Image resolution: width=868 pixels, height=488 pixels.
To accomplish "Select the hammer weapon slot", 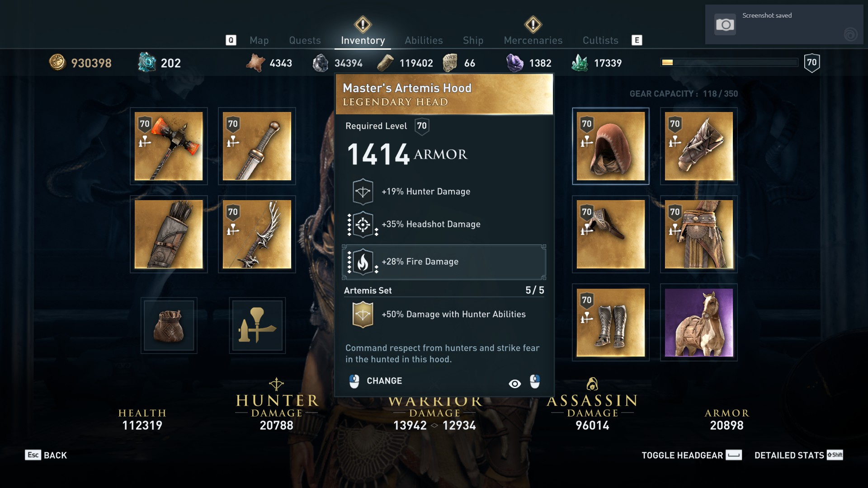I will 169,146.
